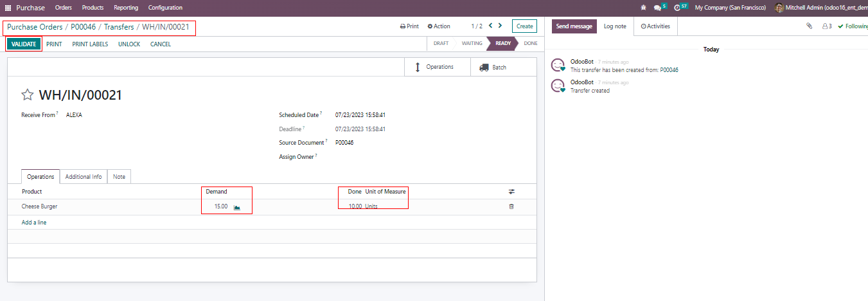Click the forecast chart icon beside demand
Screen dimensions: 868x301
click(x=237, y=207)
